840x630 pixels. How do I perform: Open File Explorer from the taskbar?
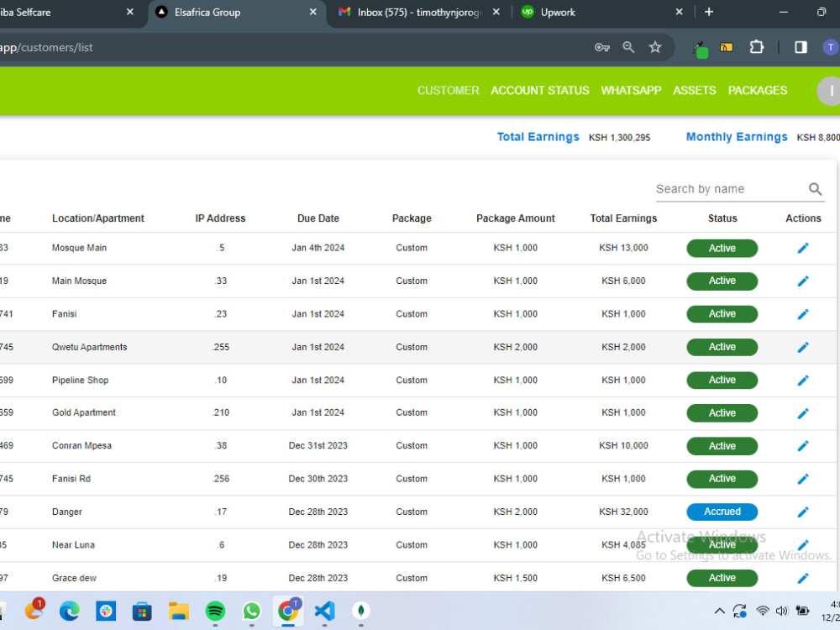[178, 611]
